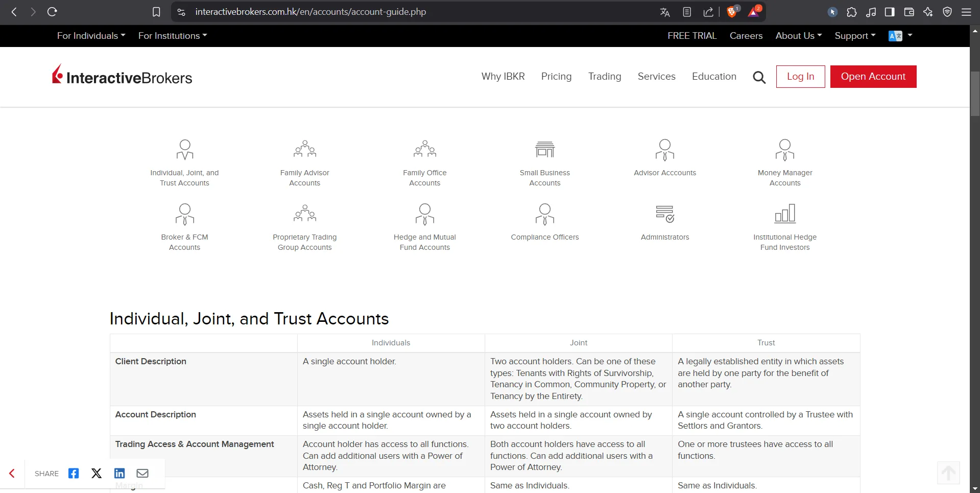Click the Log In button

[800, 77]
